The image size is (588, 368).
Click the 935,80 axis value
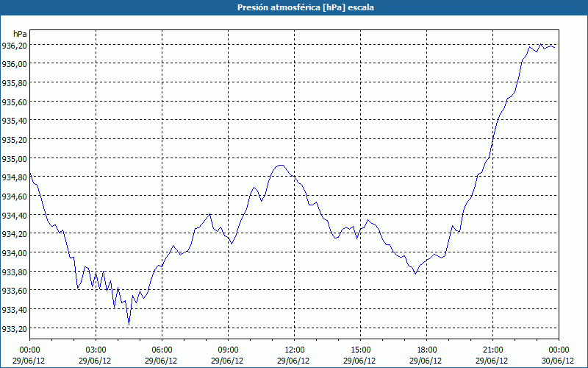14,83
